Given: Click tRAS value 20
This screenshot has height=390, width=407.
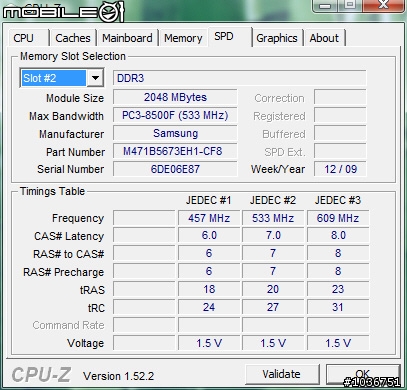Looking at the screenshot, I should [273, 289].
